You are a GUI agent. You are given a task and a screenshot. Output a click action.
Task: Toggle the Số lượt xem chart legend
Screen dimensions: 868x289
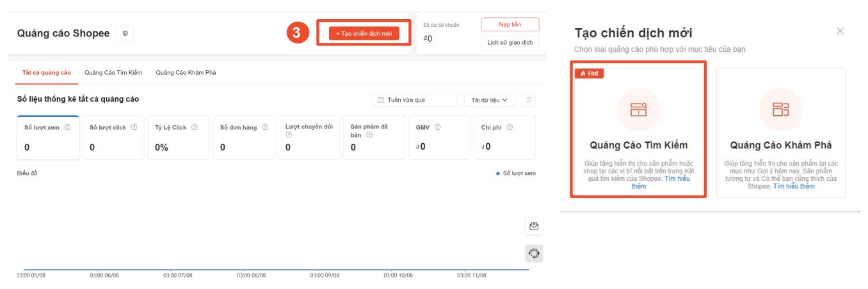[516, 173]
